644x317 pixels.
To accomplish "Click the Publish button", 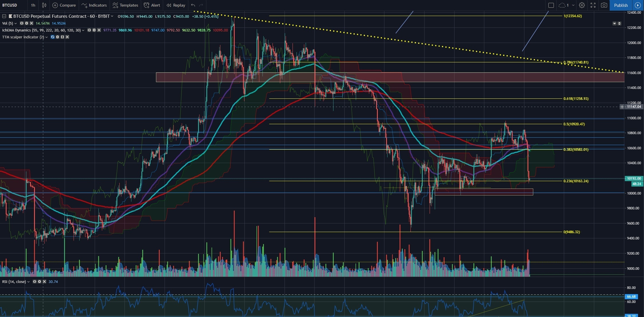I will pyautogui.click(x=621, y=5).
